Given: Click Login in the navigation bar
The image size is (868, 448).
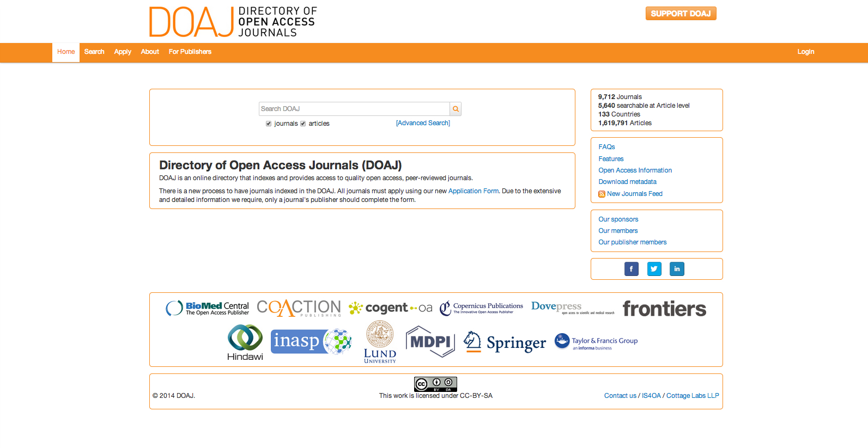Looking at the screenshot, I should coord(806,52).
